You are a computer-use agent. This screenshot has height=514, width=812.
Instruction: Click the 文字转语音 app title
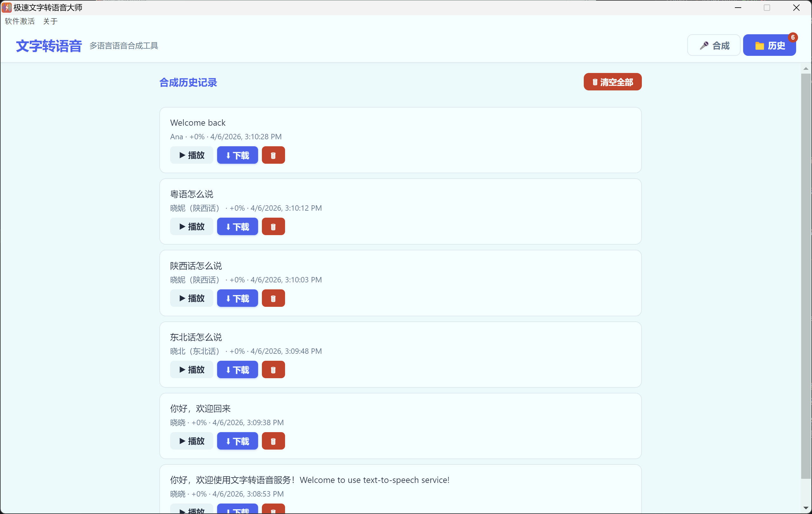(48, 45)
